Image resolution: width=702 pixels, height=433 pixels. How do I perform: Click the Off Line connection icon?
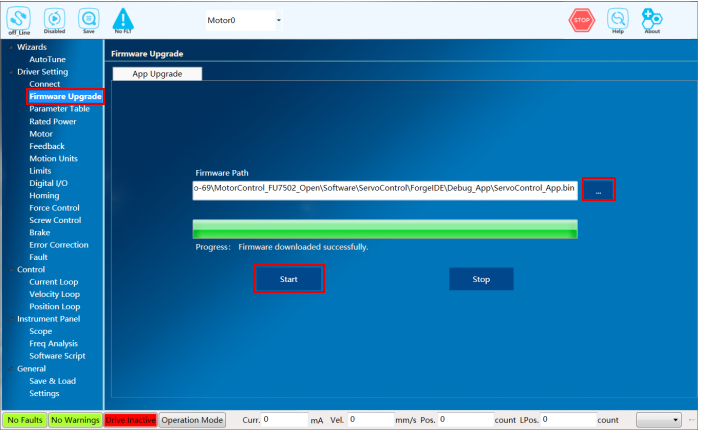19,21
